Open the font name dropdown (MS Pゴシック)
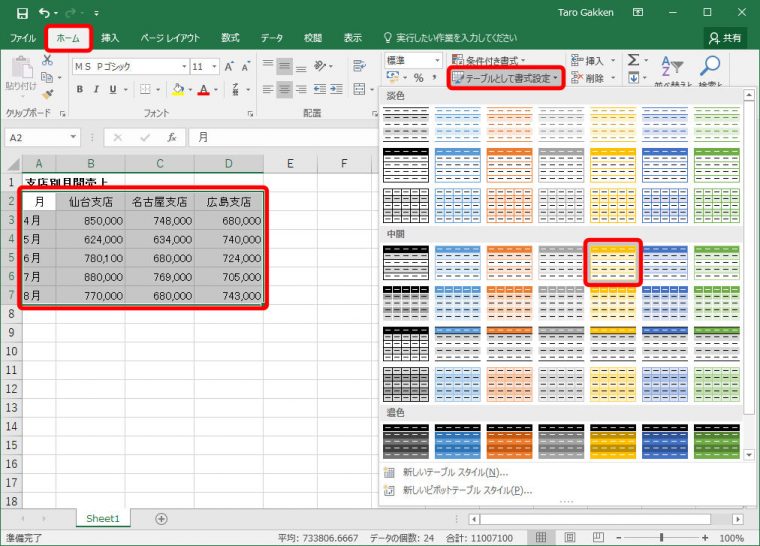Viewport: 760px width, 546px height. pyautogui.click(x=184, y=66)
